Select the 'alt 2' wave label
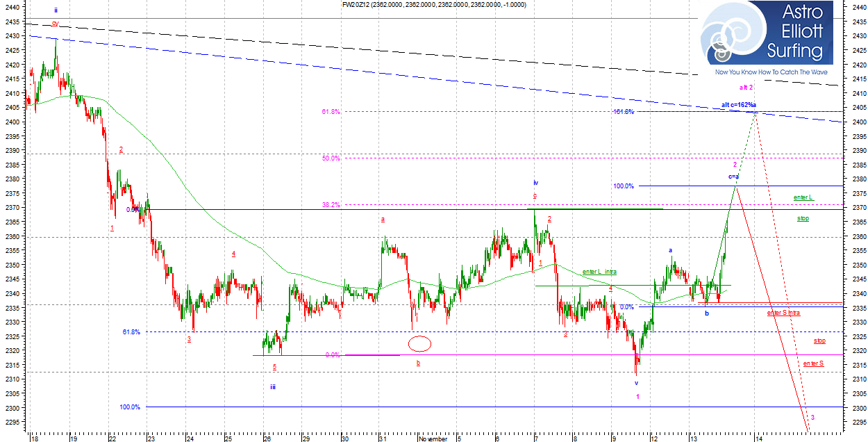 click(746, 88)
